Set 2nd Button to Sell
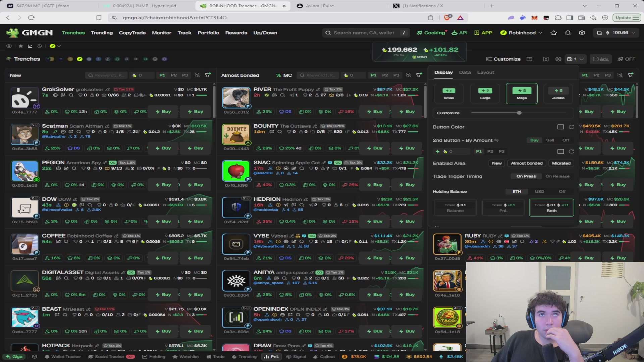The image size is (644, 362). (x=550, y=140)
